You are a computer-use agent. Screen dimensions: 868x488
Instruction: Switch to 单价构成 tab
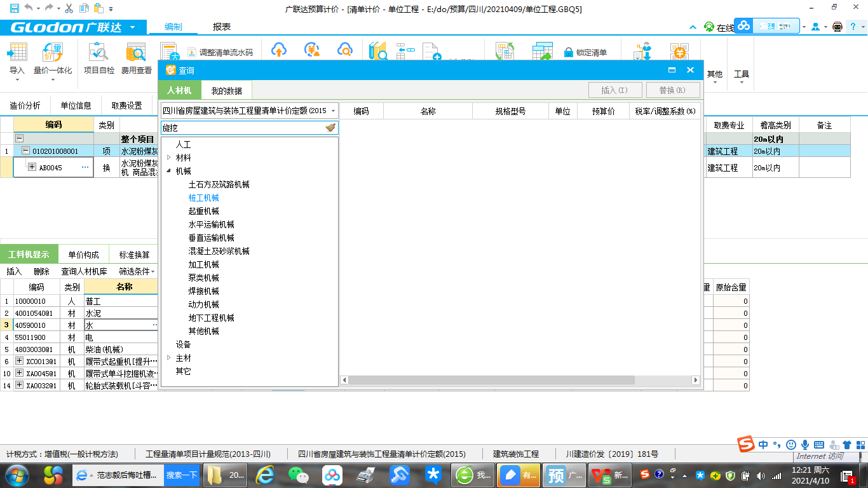84,255
